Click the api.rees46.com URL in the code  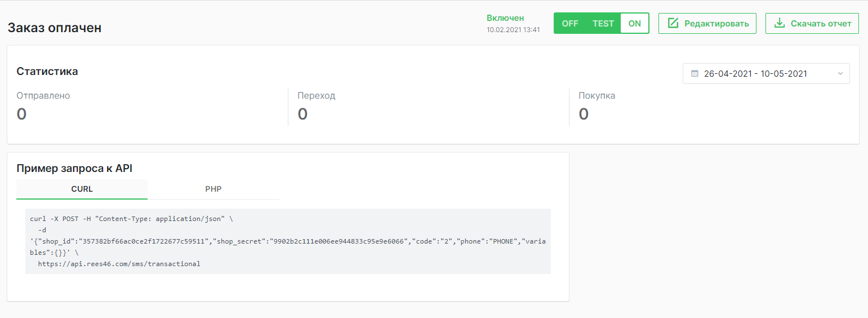pos(119,264)
